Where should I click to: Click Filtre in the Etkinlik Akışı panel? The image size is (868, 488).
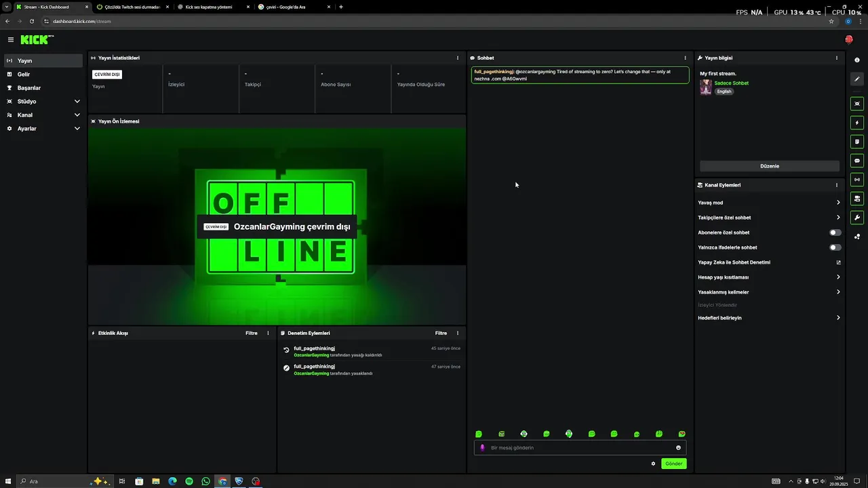pyautogui.click(x=252, y=333)
